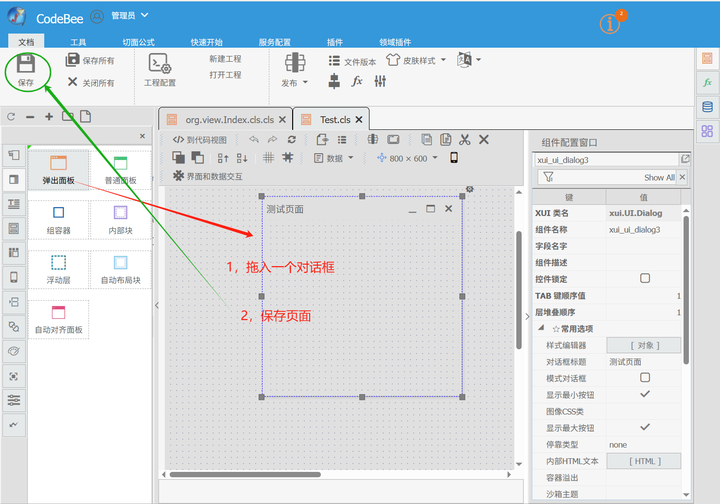720x504 pixels.
Task: Select the 内部块 component
Action: [x=120, y=220]
